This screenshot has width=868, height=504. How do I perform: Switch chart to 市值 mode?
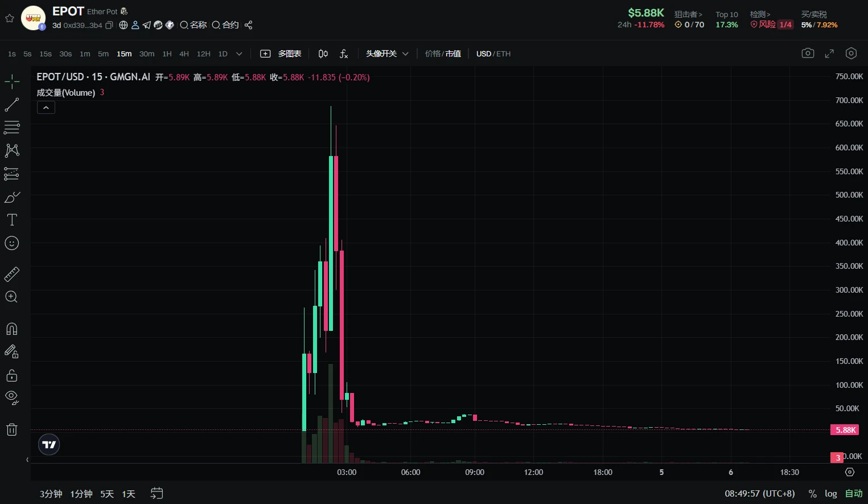(453, 54)
